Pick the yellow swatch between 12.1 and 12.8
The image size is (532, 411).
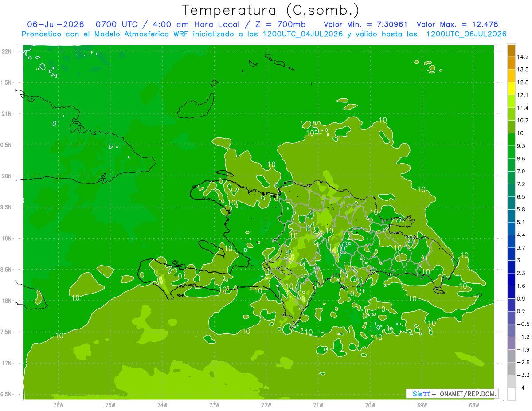click(511, 89)
